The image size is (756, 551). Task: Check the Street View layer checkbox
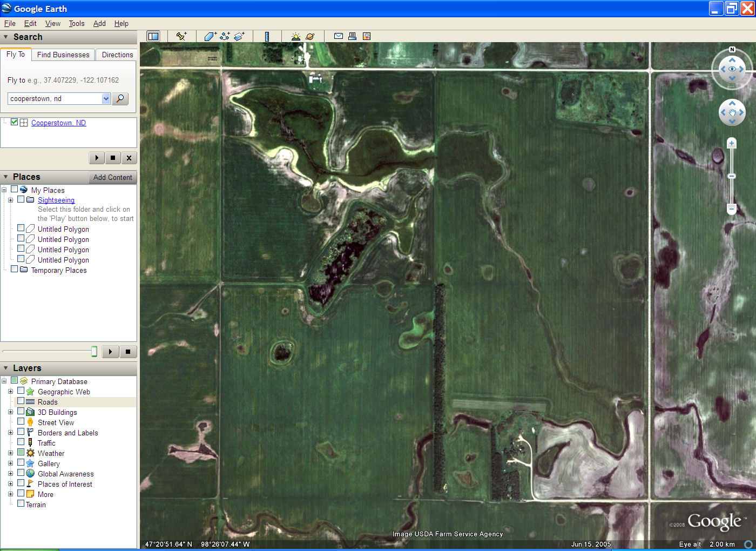[x=21, y=421]
